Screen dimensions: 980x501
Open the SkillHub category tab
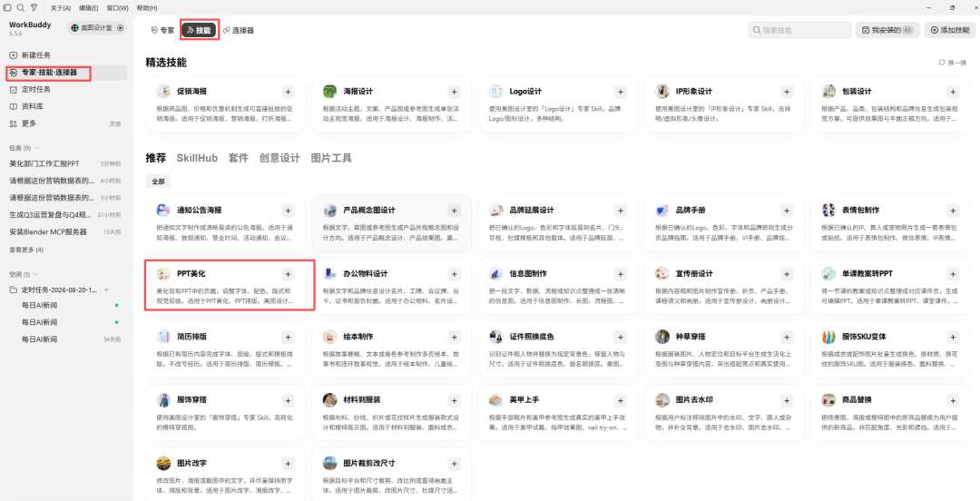point(197,158)
